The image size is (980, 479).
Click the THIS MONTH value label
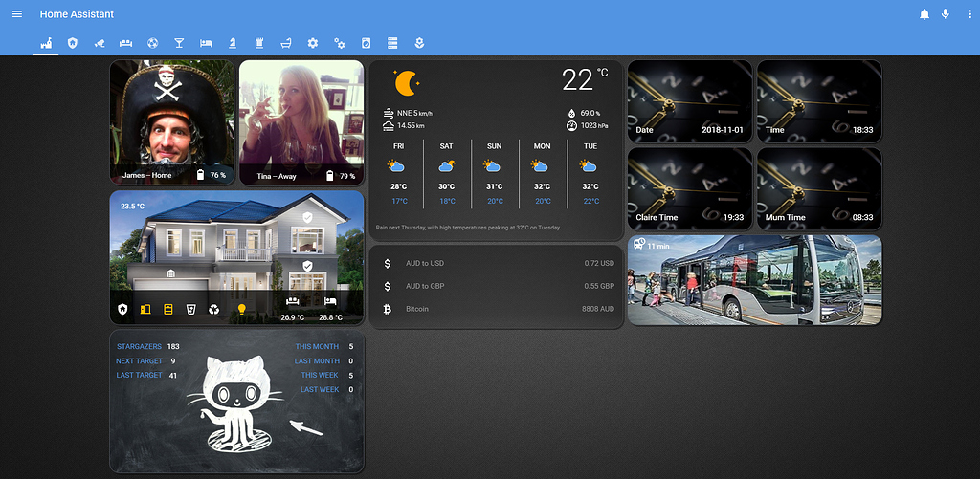point(317,347)
